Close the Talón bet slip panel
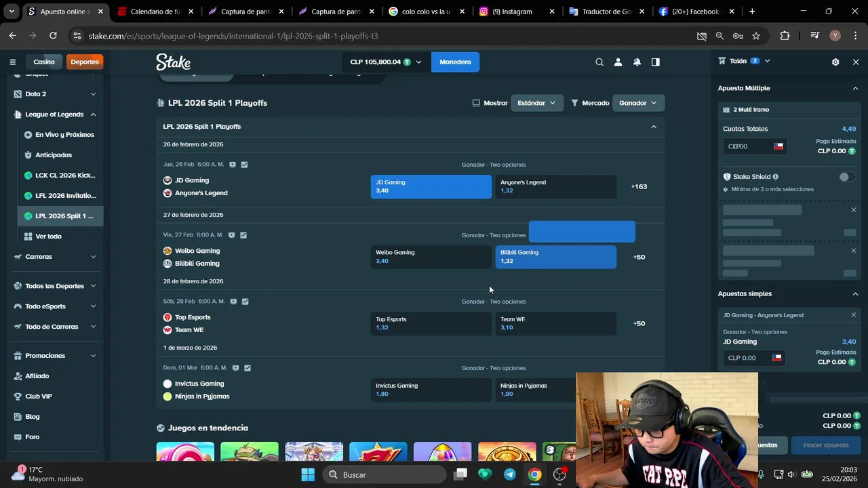This screenshot has width=868, height=488. 856,62
